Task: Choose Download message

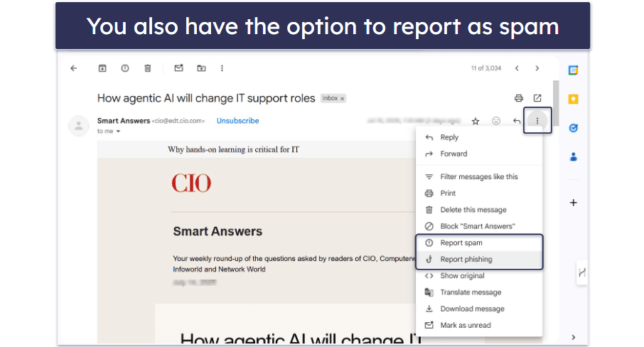Action: coord(479,309)
